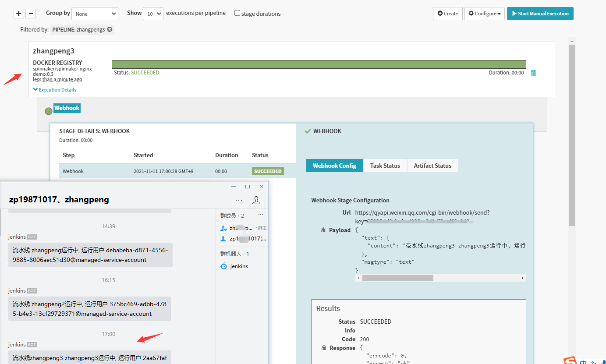The image size is (606, 364).
Task: Select the 16:15 jenkins message about zhangpeng2
Action: pyautogui.click(x=89, y=309)
